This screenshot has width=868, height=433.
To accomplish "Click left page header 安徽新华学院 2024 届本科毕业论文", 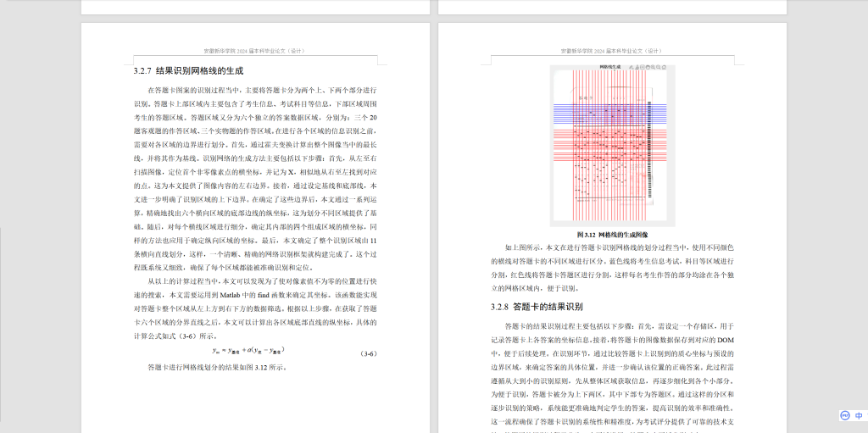I will click(254, 51).
